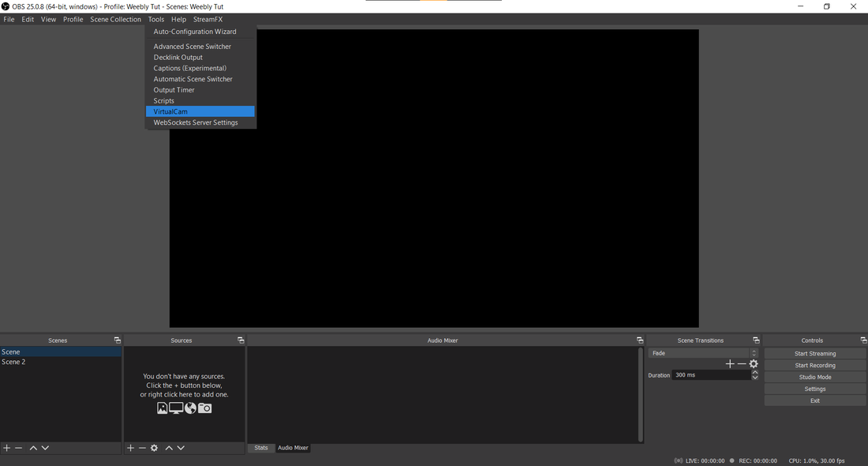Image resolution: width=868 pixels, height=466 pixels.
Task: Open the StreamFX menu
Action: click(208, 19)
